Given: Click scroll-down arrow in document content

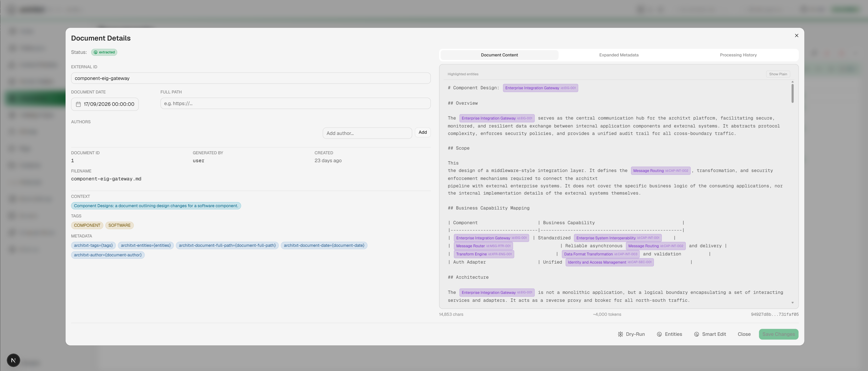Looking at the screenshot, I should point(792,303).
